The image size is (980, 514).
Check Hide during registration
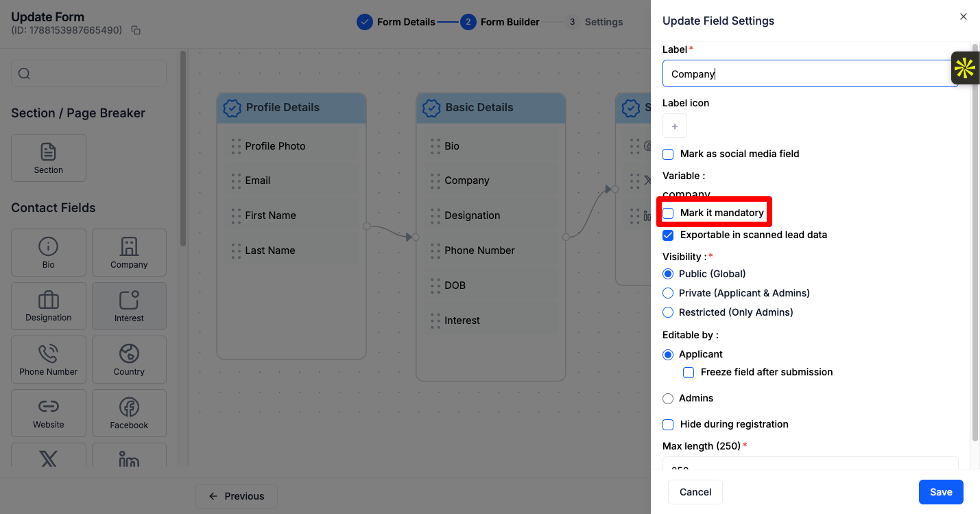click(x=668, y=425)
